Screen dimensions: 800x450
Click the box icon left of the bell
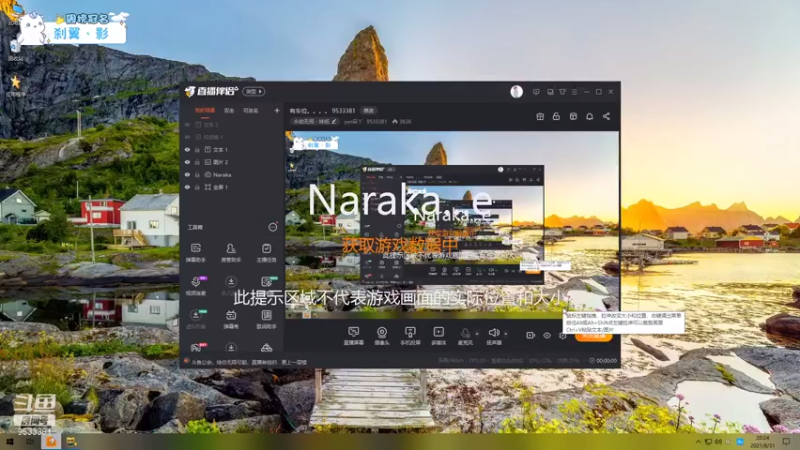(573, 116)
